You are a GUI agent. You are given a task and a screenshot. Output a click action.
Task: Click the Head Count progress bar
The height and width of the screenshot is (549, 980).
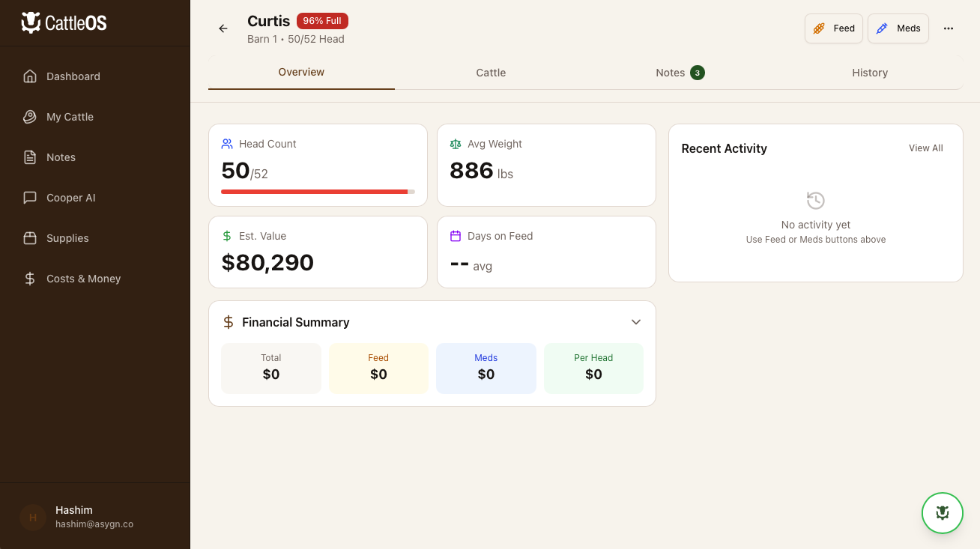pyautogui.click(x=317, y=191)
